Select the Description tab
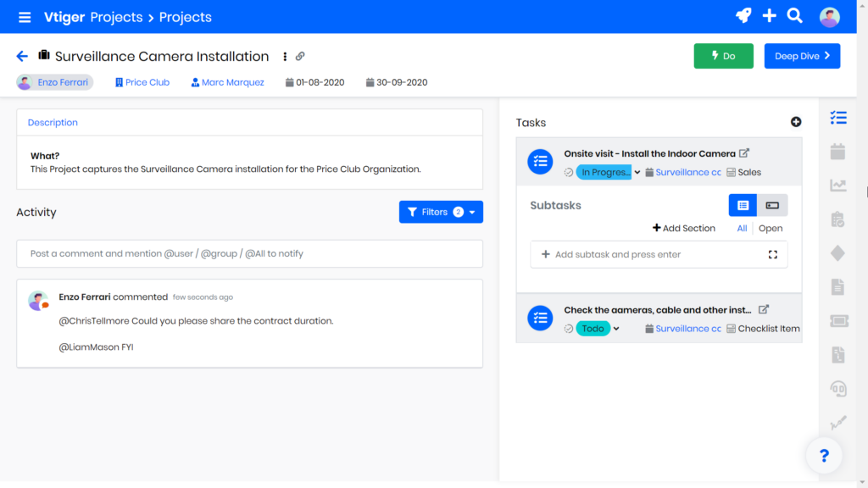Viewport: 868px width, 488px height. 53,123
